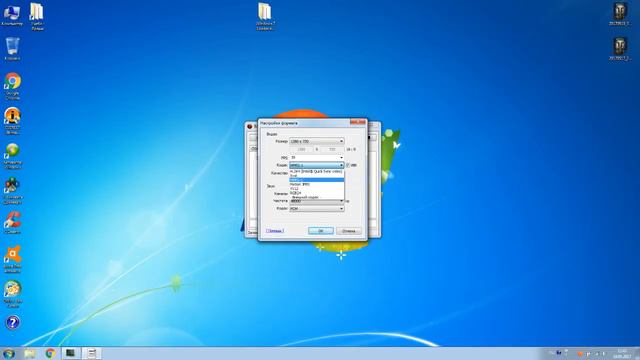Open the Computer desktop icon
Viewport: 640px width, 360px height.
pyautogui.click(x=11, y=15)
